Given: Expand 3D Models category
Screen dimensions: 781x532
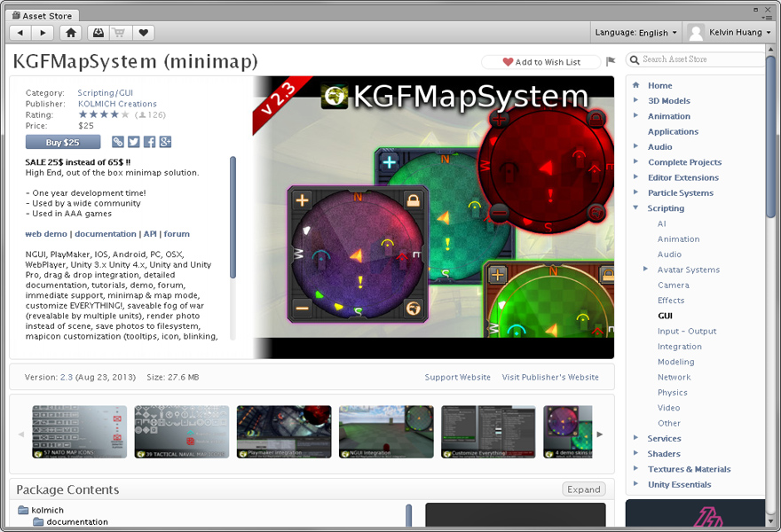Looking at the screenshot, I should 635,100.
